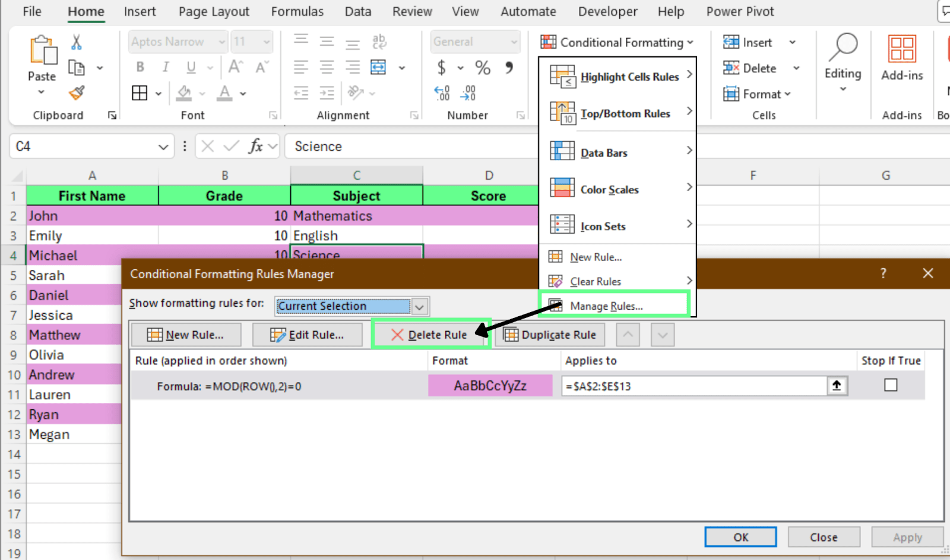Open the font name Aptos Narrow dropdown
This screenshot has height=560, width=950.
click(222, 42)
